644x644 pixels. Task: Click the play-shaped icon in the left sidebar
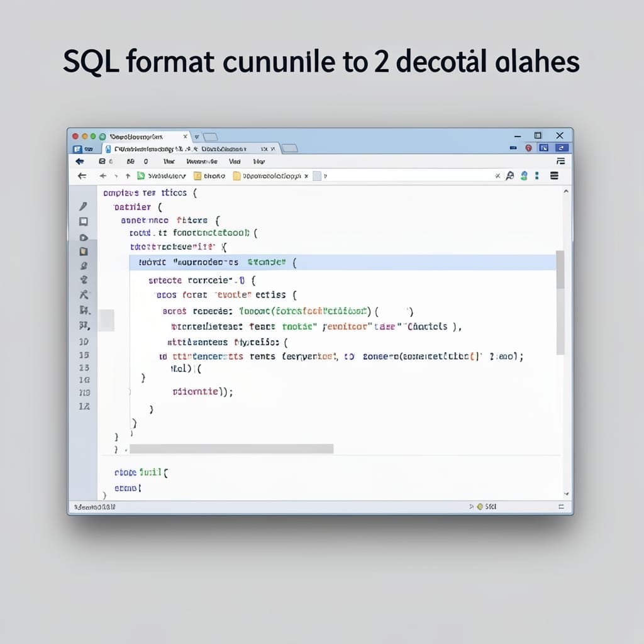(84, 237)
